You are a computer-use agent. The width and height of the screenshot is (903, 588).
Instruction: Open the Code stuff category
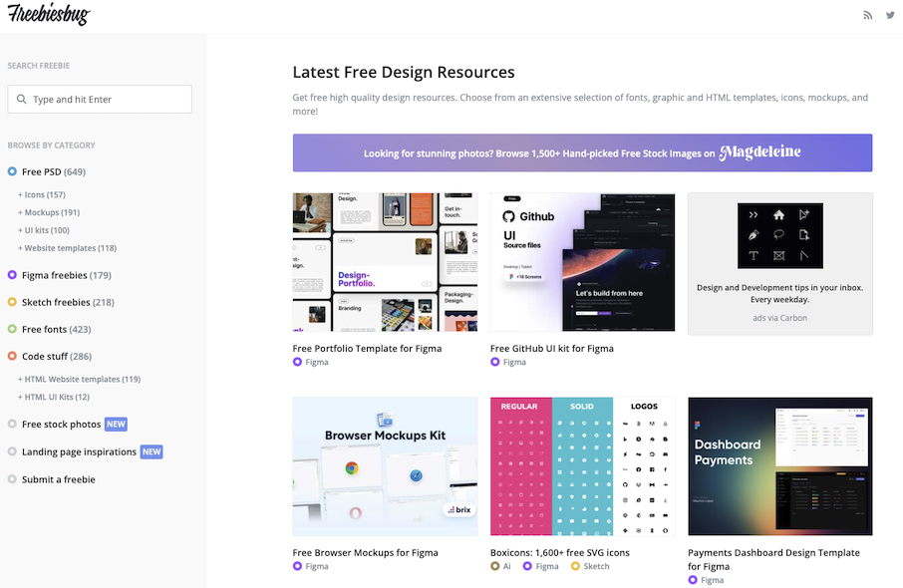(57, 357)
